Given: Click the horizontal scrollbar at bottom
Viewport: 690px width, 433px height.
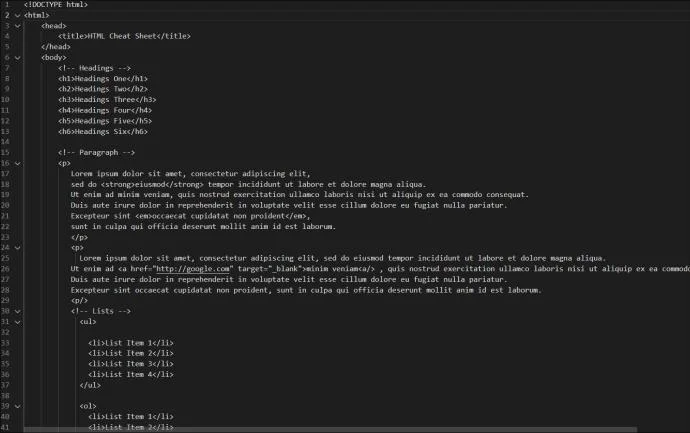Looking at the screenshot, I should pos(345,430).
